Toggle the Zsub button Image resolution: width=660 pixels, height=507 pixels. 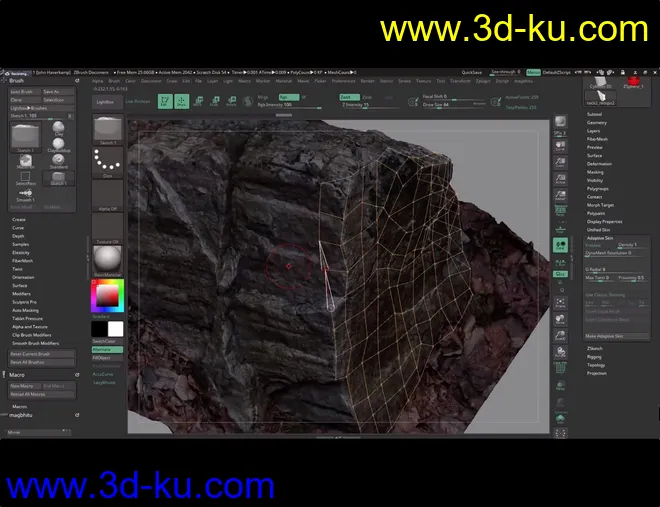[367, 97]
